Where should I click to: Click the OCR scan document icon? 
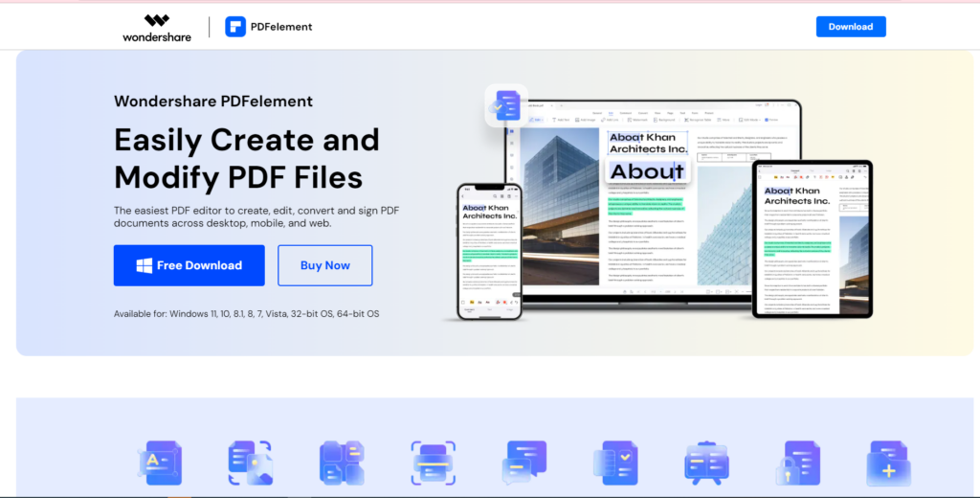pos(433,464)
